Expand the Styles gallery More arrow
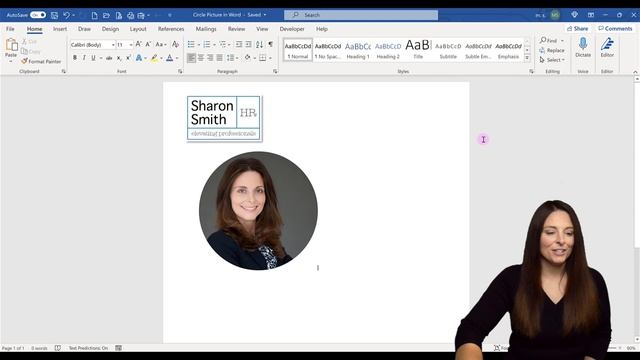The width and height of the screenshot is (640, 360). (x=527, y=58)
